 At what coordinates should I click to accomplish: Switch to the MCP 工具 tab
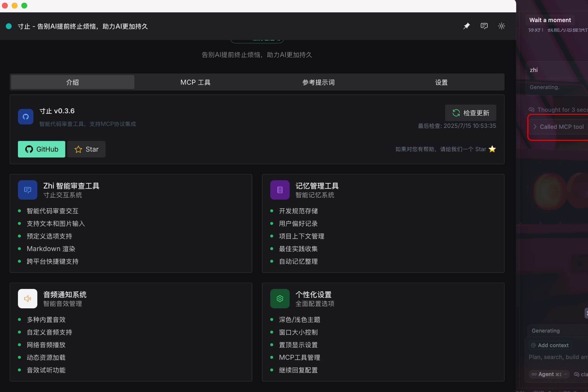click(x=195, y=82)
